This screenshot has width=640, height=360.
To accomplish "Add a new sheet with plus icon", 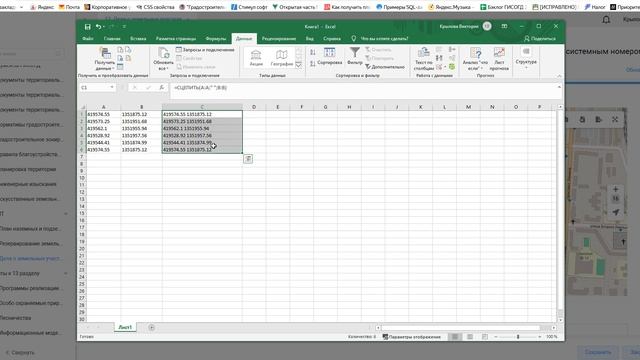I will 151,327.
